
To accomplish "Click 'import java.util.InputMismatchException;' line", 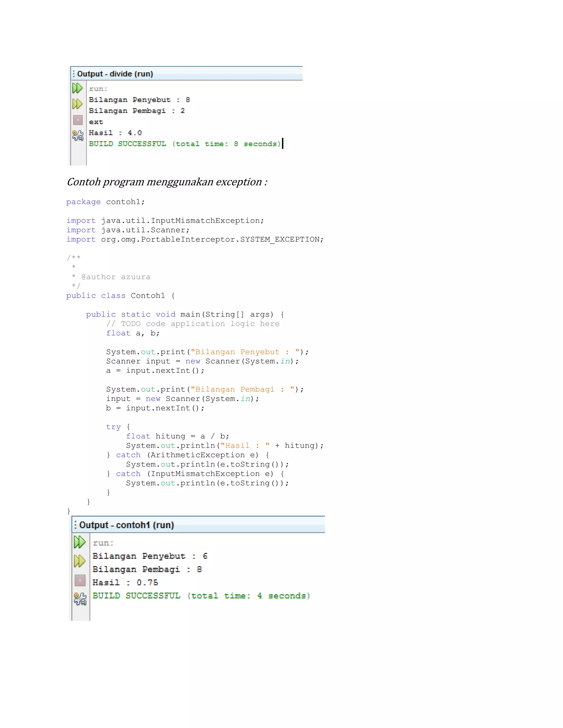I will pyautogui.click(x=165, y=221).
